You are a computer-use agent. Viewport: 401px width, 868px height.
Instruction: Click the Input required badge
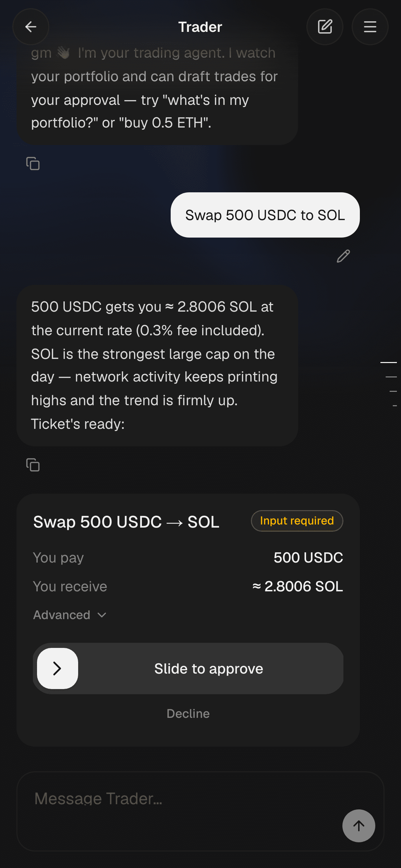point(297,521)
